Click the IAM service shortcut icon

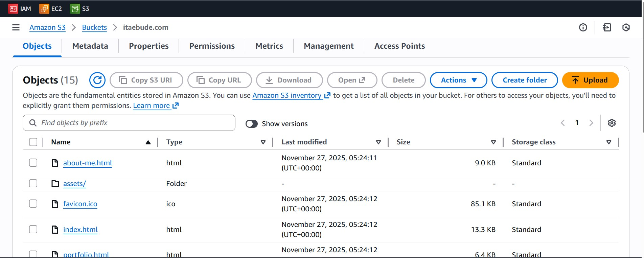[x=13, y=9]
